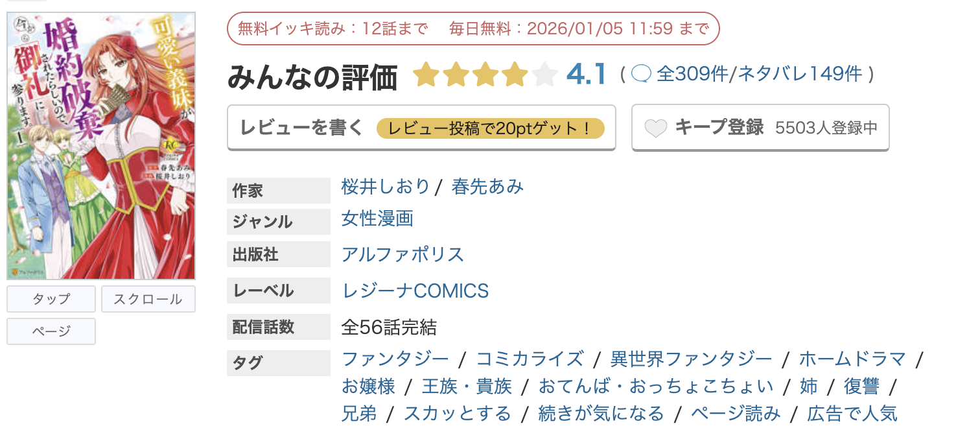This screenshot has height=441, width=980.
Task: Select the タップ reading mode button
Action: pyautogui.click(x=51, y=299)
